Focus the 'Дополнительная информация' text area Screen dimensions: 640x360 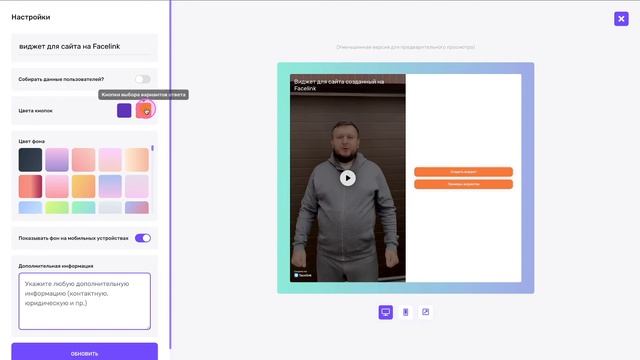pyautogui.click(x=84, y=301)
